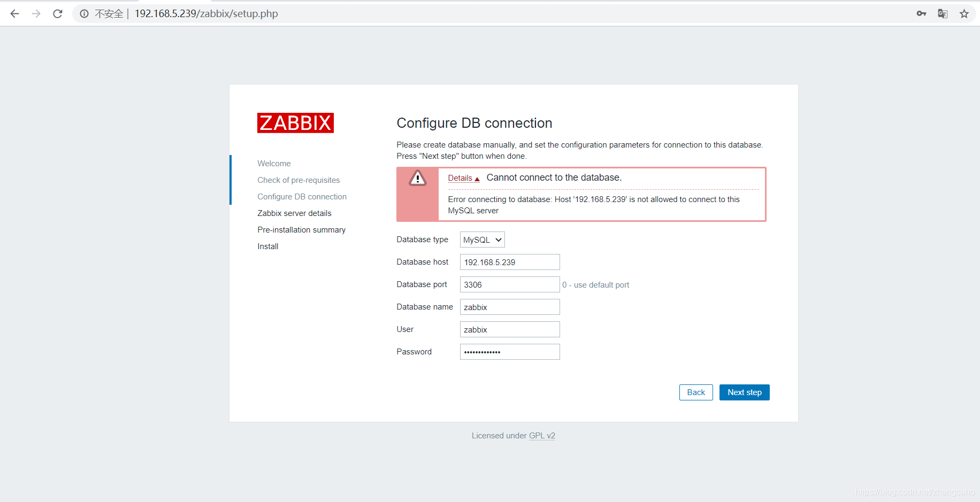The height and width of the screenshot is (502, 980).
Task: Click the 'User' label
Action: click(405, 329)
